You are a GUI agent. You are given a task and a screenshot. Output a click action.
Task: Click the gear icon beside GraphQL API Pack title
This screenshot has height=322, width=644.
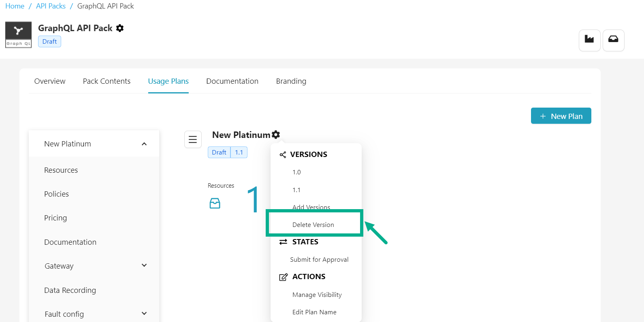120,28
